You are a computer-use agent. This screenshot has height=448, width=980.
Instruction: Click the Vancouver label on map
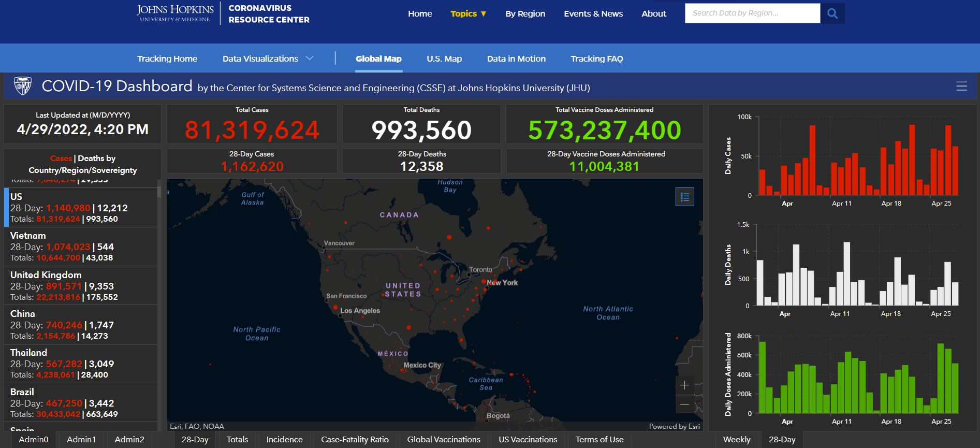(339, 243)
